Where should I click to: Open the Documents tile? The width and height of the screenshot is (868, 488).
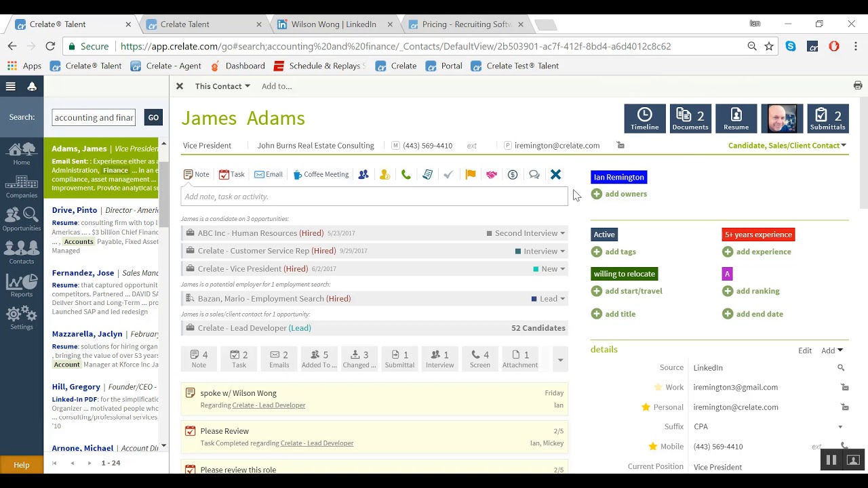[x=690, y=119]
